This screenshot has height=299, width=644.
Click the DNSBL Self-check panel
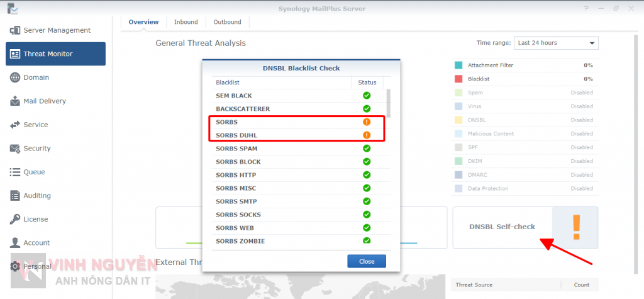click(525, 227)
